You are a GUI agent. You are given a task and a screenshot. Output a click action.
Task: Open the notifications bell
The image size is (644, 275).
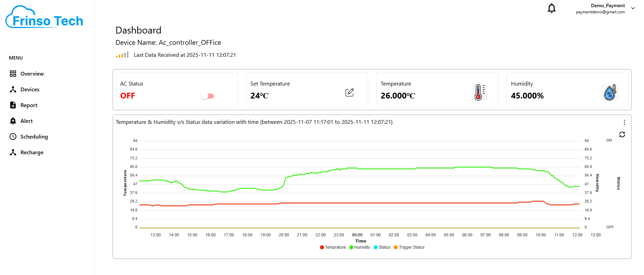coord(551,8)
